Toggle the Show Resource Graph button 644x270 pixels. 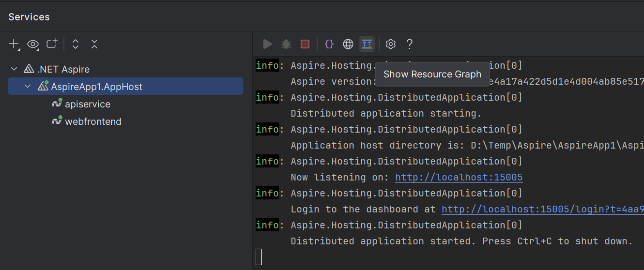(x=367, y=45)
